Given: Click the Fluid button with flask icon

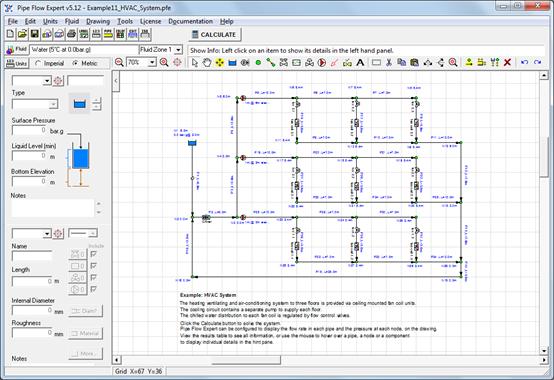Looking at the screenshot, I should point(16,49).
